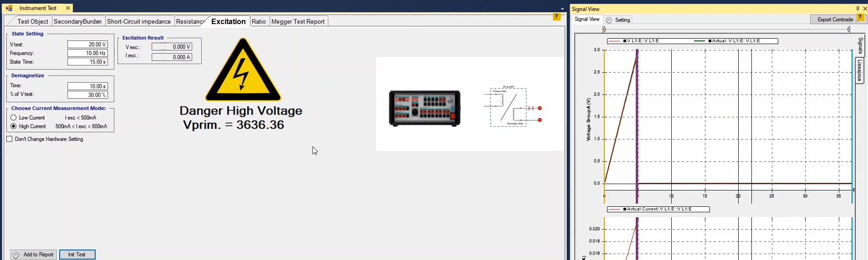Expand the Lissajous side panel
Viewport: 868px width, 260px height.
(860, 70)
